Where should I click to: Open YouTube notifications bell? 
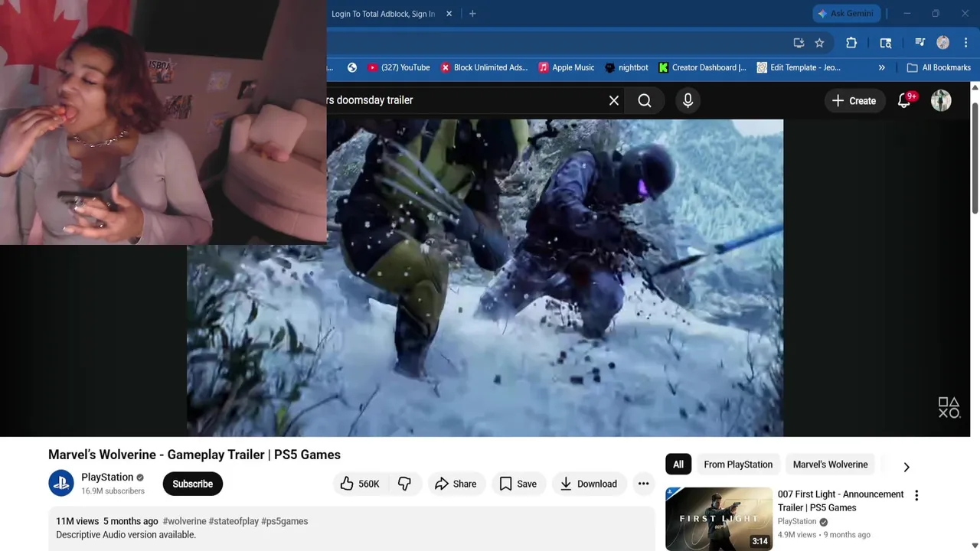point(904,101)
